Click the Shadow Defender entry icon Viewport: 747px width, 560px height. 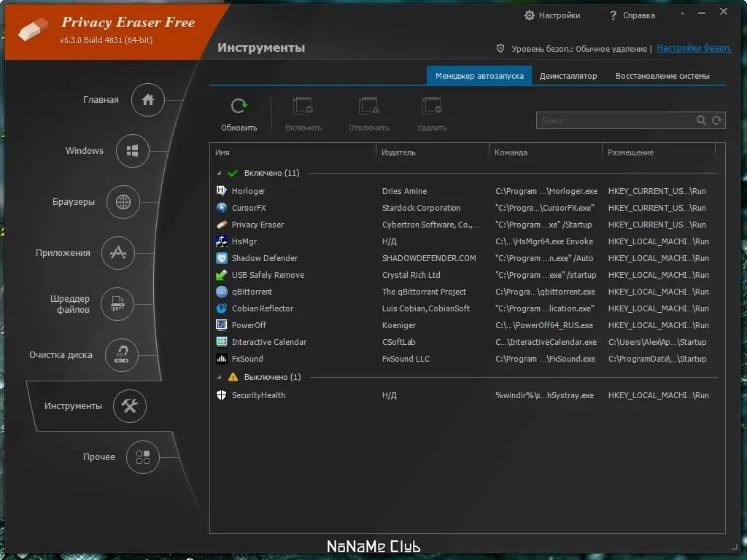(x=222, y=258)
